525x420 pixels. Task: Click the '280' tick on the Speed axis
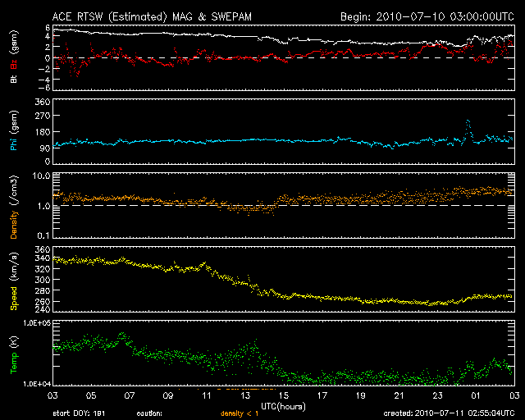click(43, 290)
